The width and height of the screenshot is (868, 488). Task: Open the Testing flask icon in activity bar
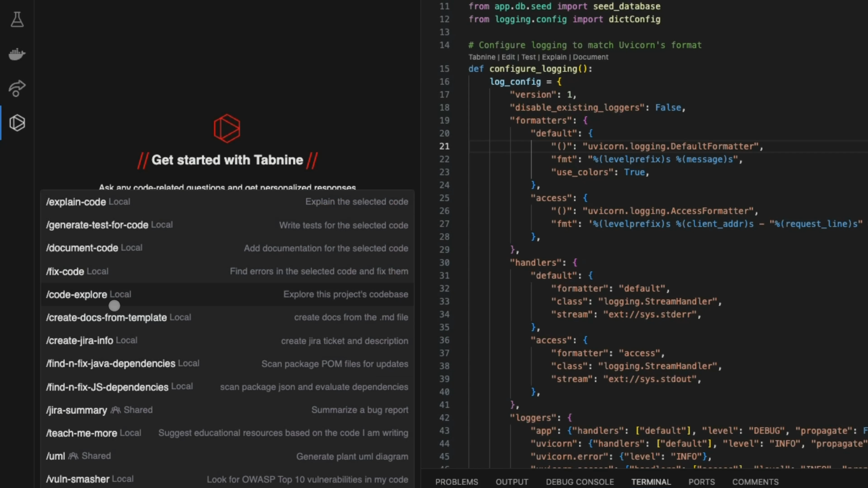17,20
